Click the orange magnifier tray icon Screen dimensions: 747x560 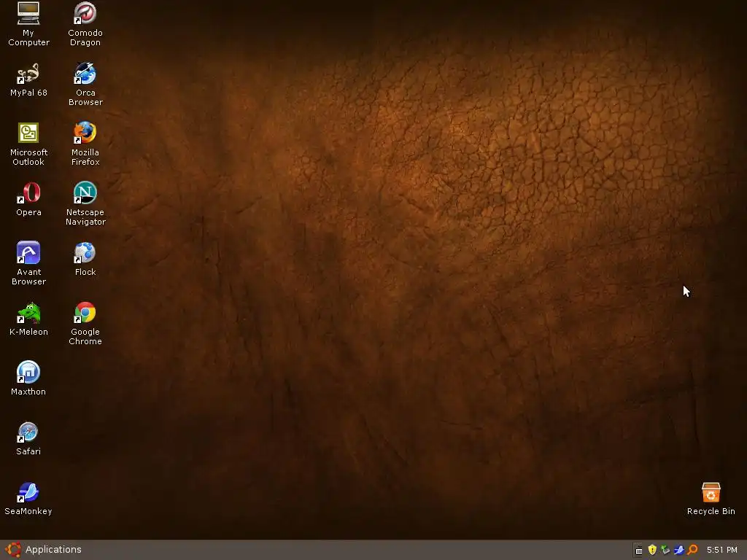[693, 550]
